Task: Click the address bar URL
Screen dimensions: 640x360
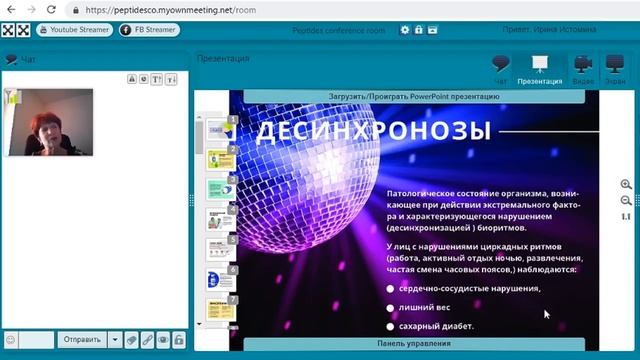Action: [x=171, y=10]
